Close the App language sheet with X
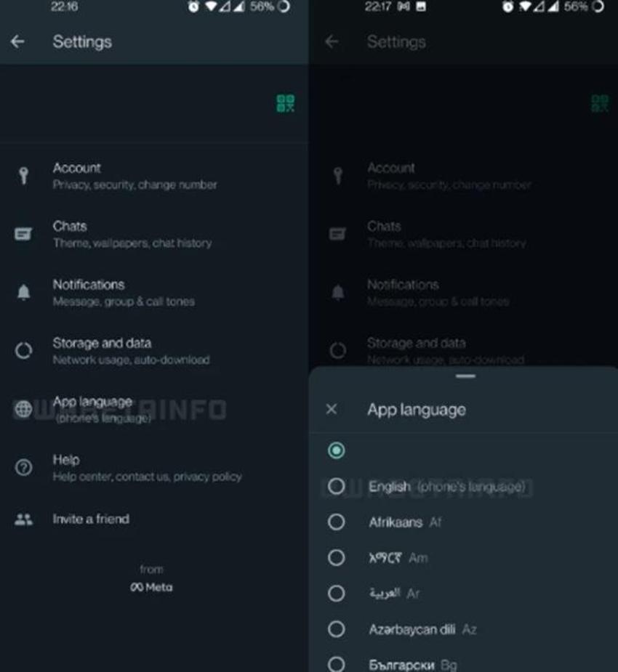Image resolution: width=618 pixels, height=672 pixels. [332, 409]
